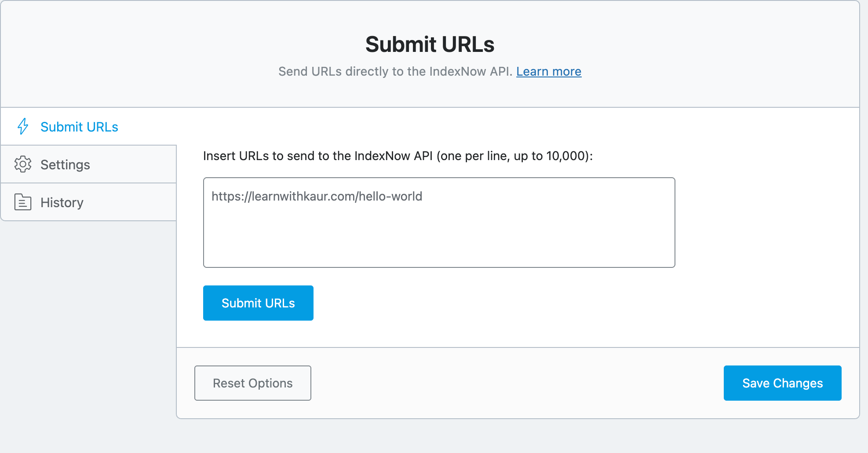This screenshot has width=868, height=453.
Task: Select the Settings gear in the sidebar
Action: (x=23, y=164)
